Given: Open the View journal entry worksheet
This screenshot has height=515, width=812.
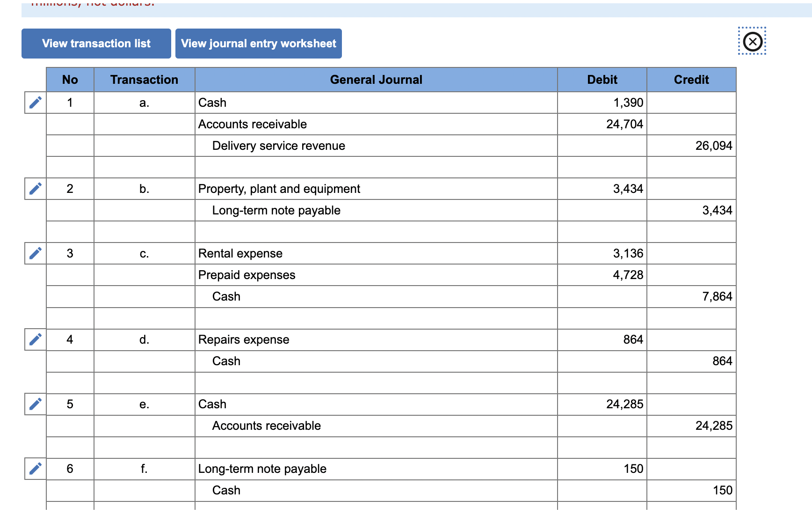Looking at the screenshot, I should pyautogui.click(x=258, y=43).
